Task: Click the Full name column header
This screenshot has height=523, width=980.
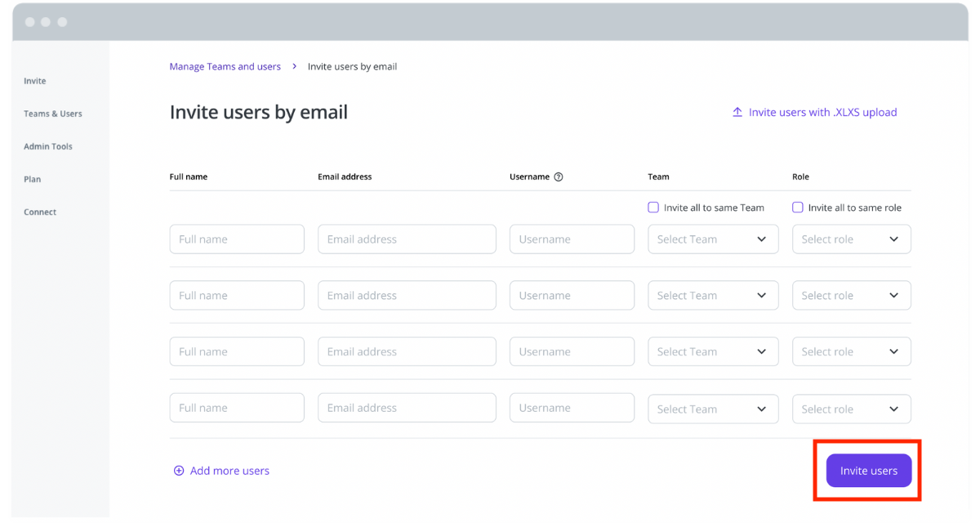Action: click(x=189, y=177)
